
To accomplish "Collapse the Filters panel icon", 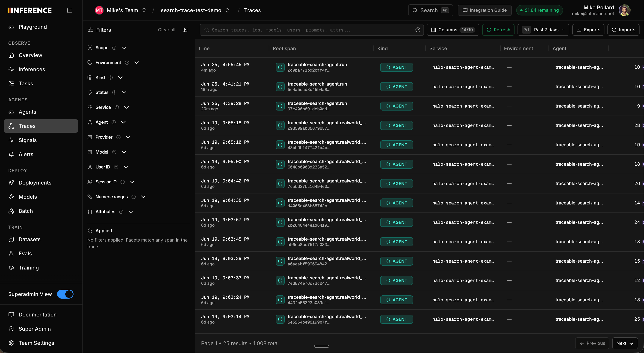I will (185, 30).
